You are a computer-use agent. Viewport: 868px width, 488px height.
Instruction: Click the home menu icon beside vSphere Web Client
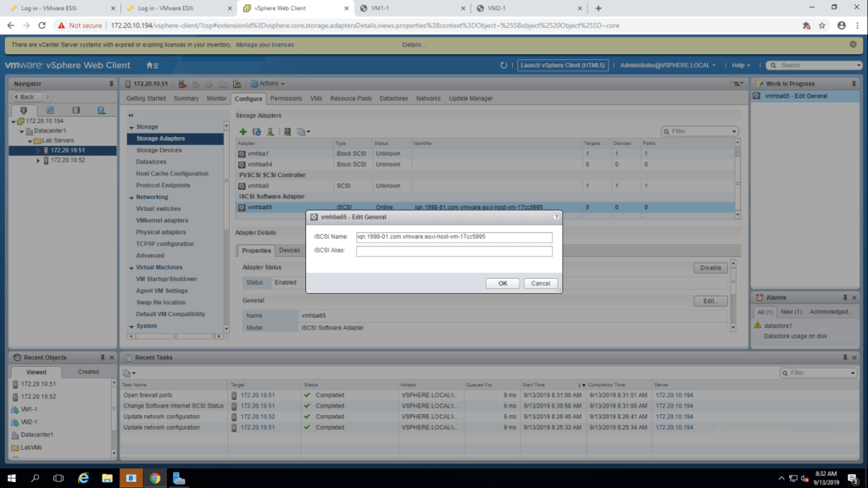152,65
